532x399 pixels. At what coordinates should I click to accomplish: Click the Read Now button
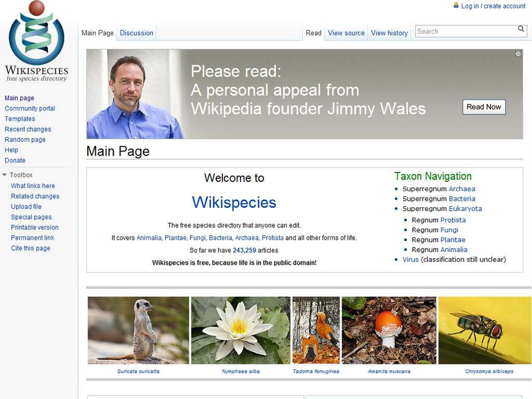(484, 107)
